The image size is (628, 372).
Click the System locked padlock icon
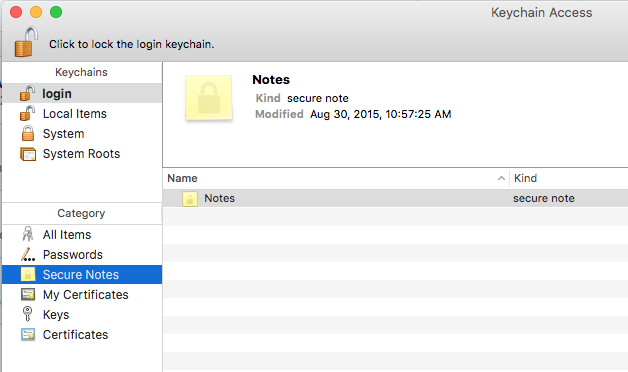28,133
